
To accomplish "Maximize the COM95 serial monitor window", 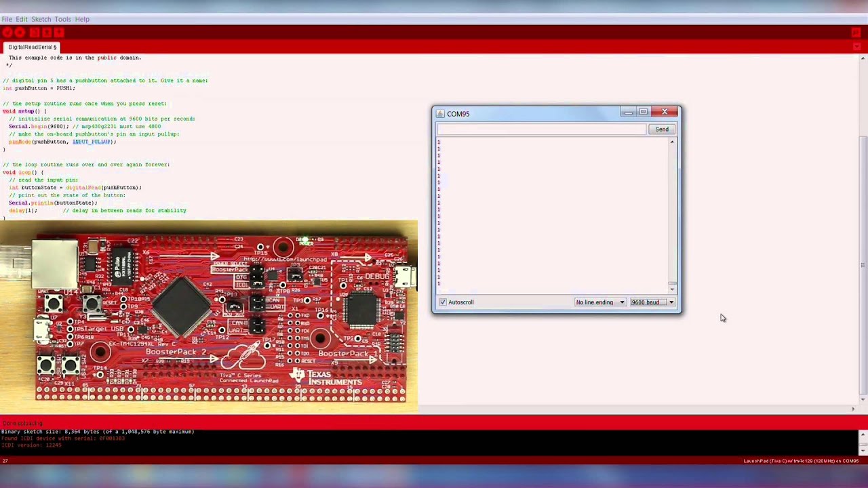I will [643, 113].
